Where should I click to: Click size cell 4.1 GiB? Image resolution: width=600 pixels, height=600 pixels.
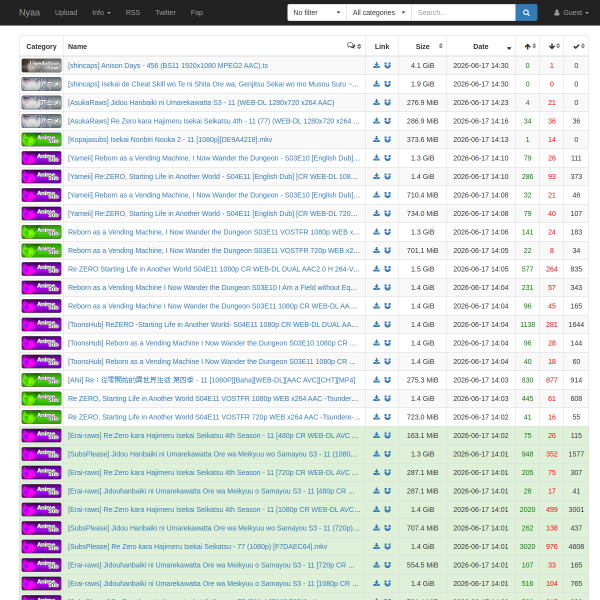point(422,65)
